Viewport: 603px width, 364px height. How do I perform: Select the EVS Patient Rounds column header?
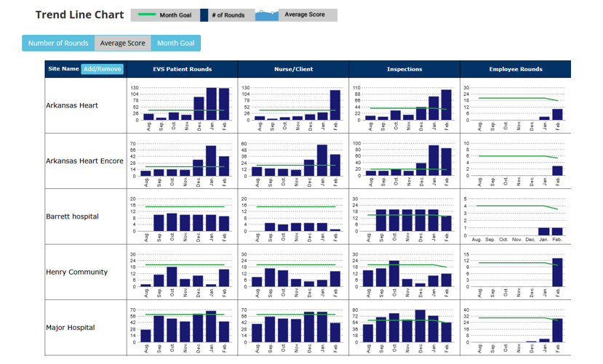(x=182, y=69)
